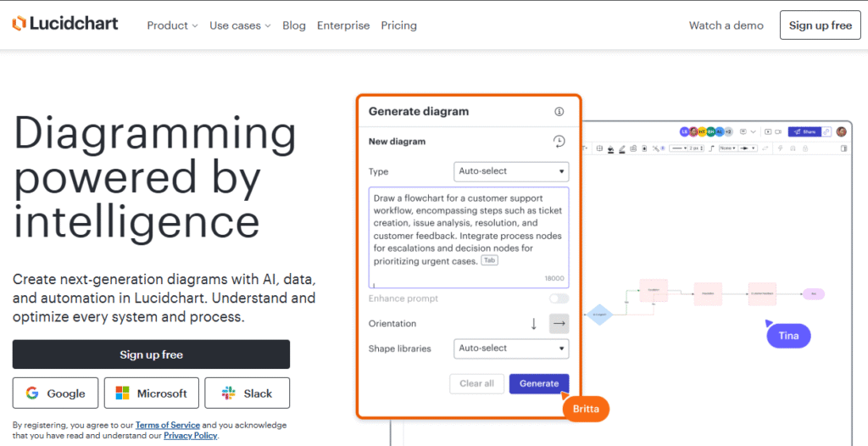Click the info icon beside Generate diagram
The height and width of the screenshot is (446, 868).
559,112
